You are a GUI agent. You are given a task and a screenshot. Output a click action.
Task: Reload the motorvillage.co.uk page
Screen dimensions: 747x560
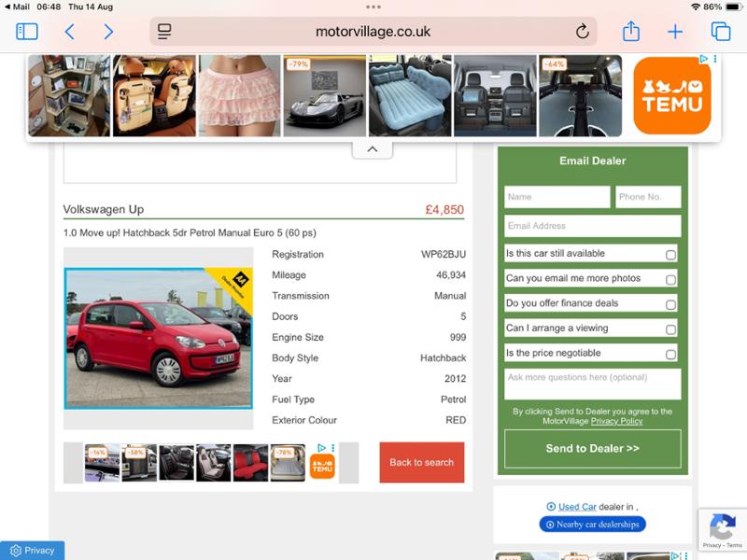pyautogui.click(x=582, y=32)
